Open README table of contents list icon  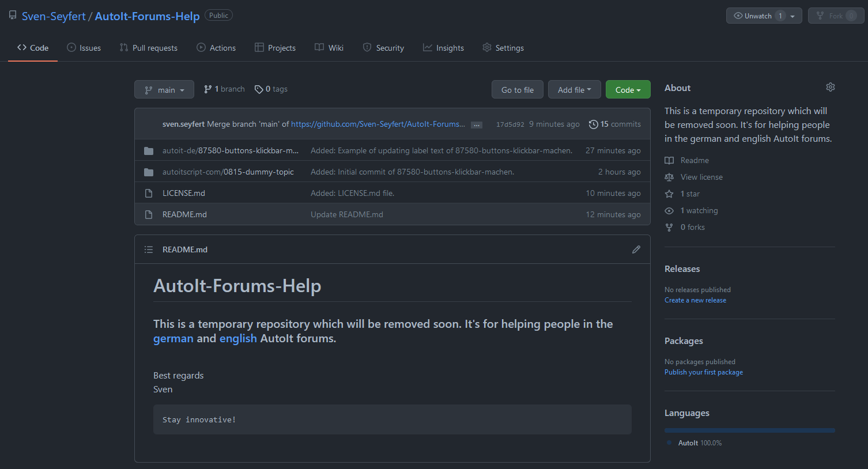(x=149, y=249)
